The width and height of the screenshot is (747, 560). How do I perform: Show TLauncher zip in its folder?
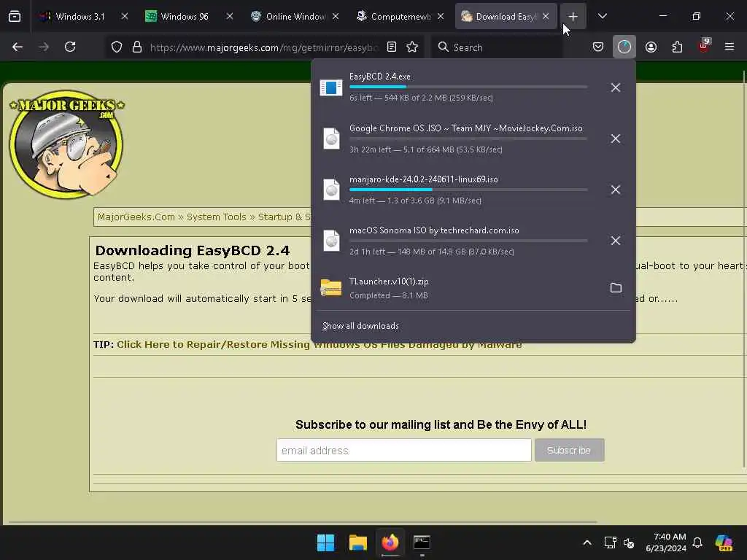(x=616, y=287)
